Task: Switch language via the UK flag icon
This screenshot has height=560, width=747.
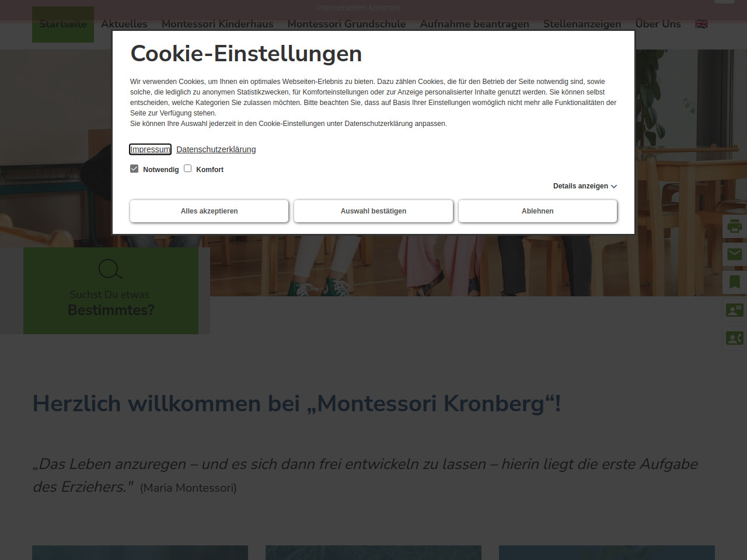Action: (701, 24)
